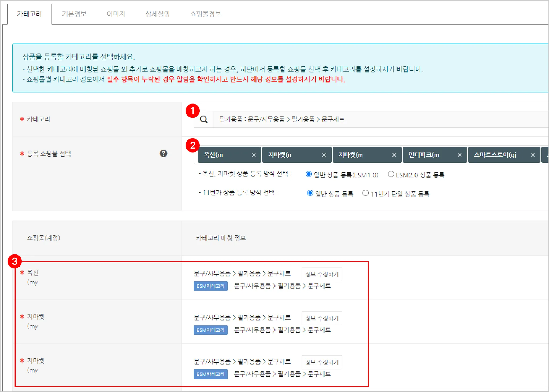Remove the first 지마켓 tag with x
This screenshot has width=549, height=392.
[324, 155]
